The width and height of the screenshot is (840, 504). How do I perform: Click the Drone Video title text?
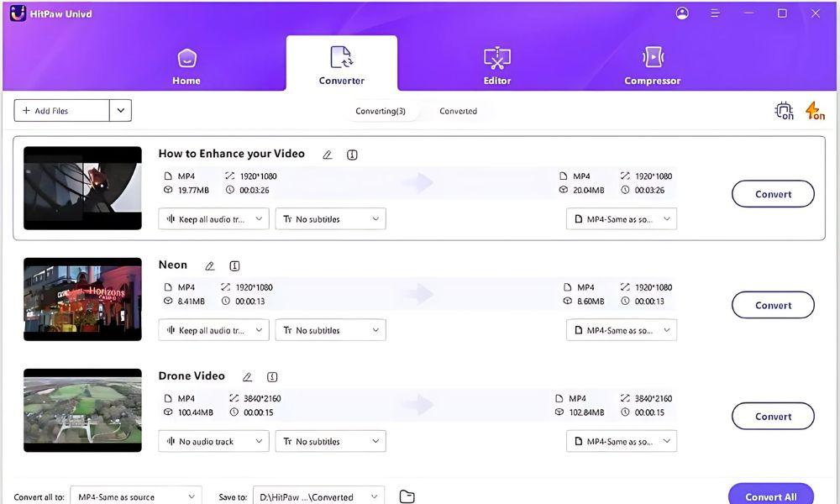[192, 376]
